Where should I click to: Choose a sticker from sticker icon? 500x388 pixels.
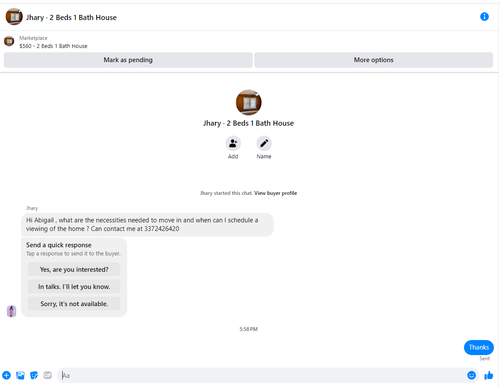(34, 375)
